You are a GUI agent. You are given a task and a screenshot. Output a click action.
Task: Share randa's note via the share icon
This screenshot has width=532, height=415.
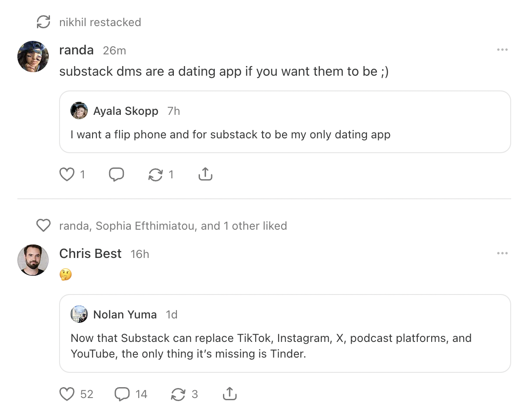tap(205, 174)
